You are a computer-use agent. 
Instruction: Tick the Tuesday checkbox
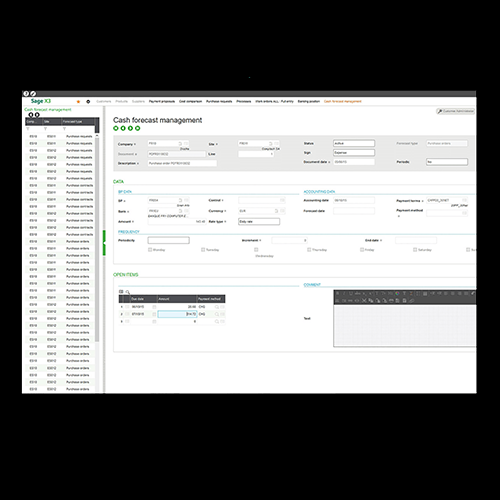coord(203,250)
